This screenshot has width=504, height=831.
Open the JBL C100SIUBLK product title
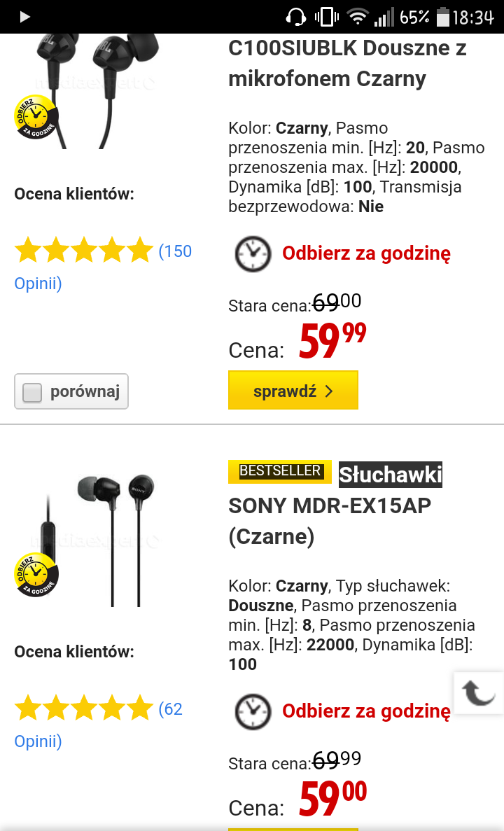(347, 63)
